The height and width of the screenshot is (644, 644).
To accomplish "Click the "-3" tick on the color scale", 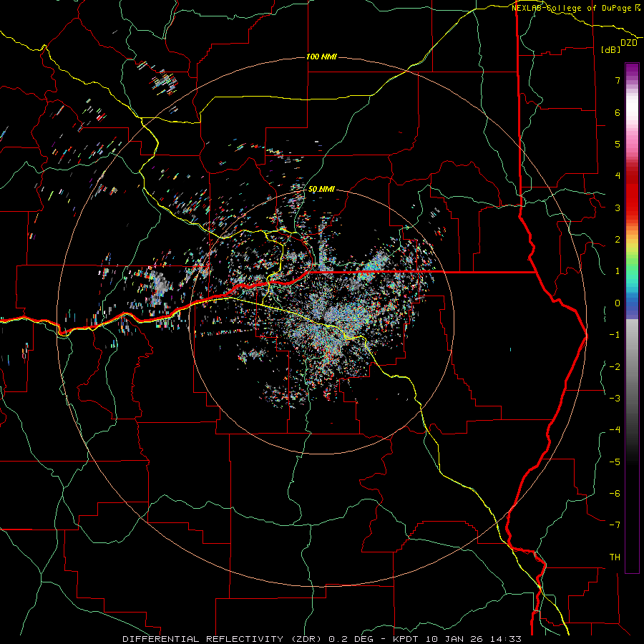I will coord(615,398).
